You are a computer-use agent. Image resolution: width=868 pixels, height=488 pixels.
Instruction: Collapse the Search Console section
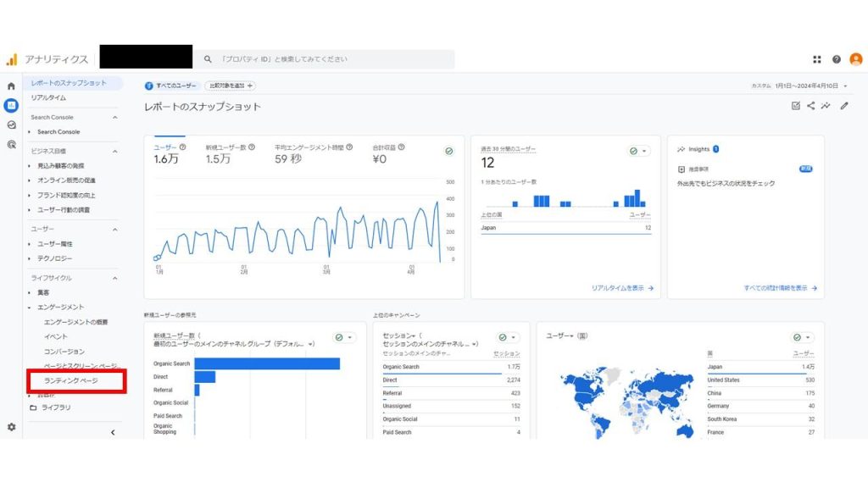tap(115, 117)
